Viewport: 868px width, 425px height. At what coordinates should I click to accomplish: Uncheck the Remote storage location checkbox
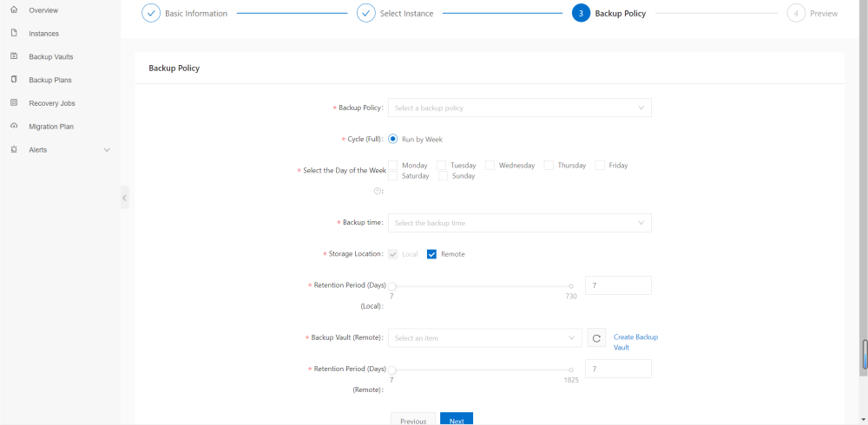(431, 254)
